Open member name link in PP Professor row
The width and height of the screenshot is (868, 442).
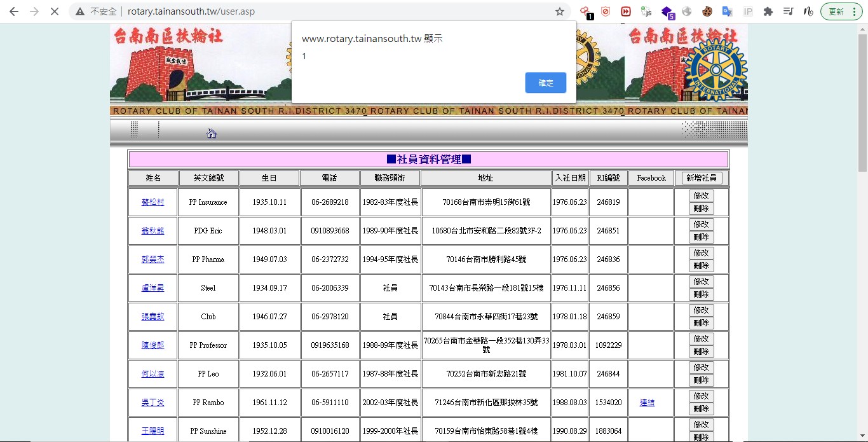[153, 345]
